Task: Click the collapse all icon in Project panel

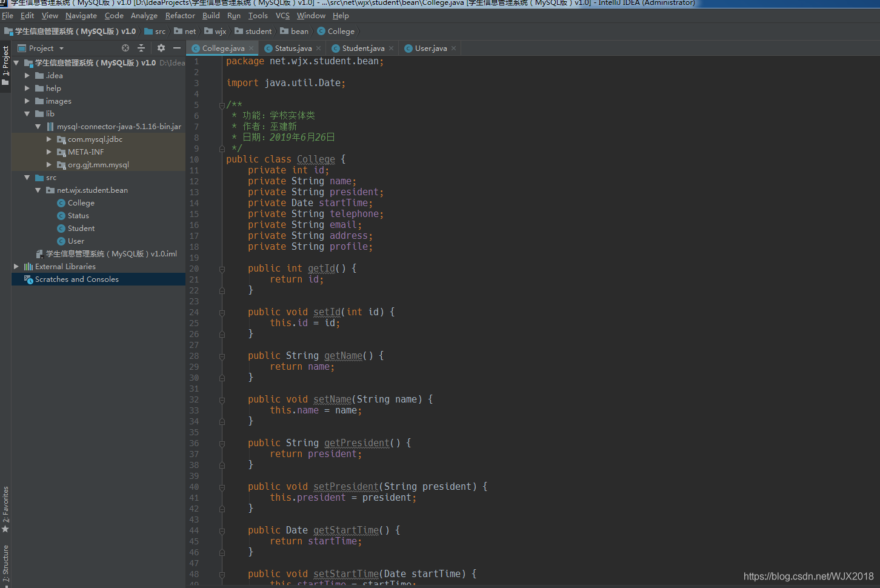Action: point(141,48)
